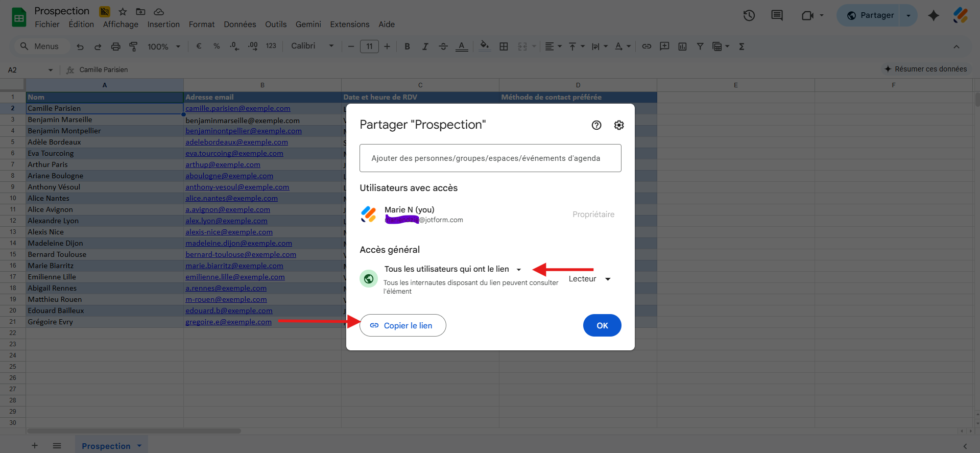This screenshot has height=453, width=980.
Task: Insert a chart
Action: click(x=682, y=46)
